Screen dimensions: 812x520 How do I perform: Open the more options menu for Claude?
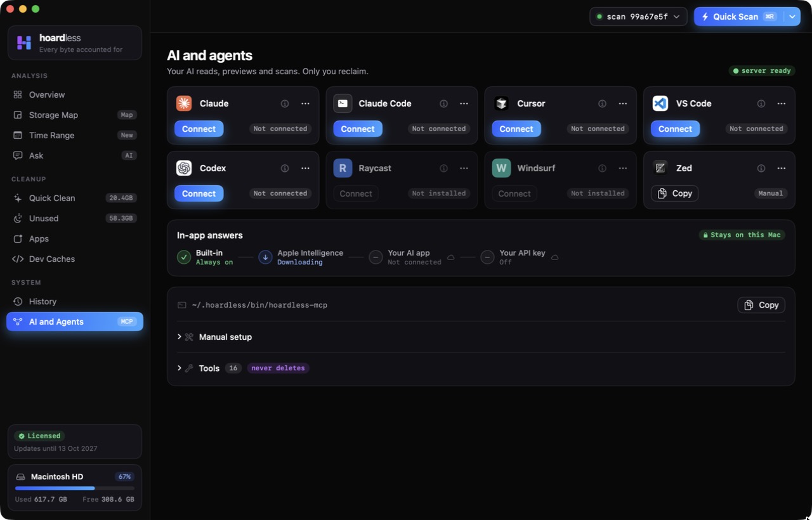[305, 103]
